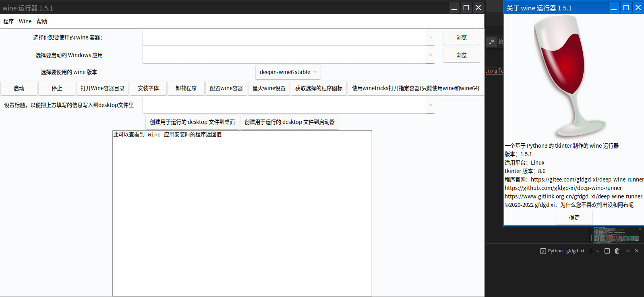
Task: Click the github.com/gfdgd-xi/deep-wine-runner line
Action: coord(563,188)
